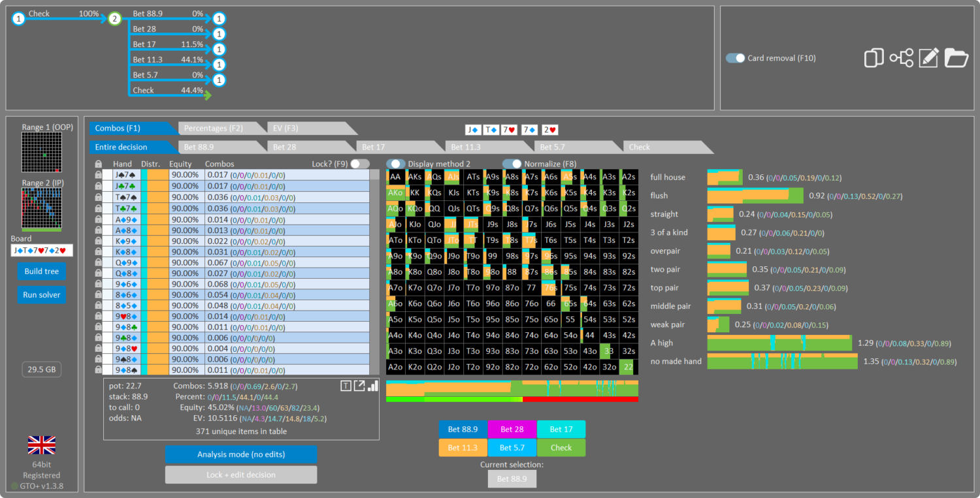Screen dimensions: 980x498
Task: Click the 'T' text icon below table
Action: tap(346, 386)
